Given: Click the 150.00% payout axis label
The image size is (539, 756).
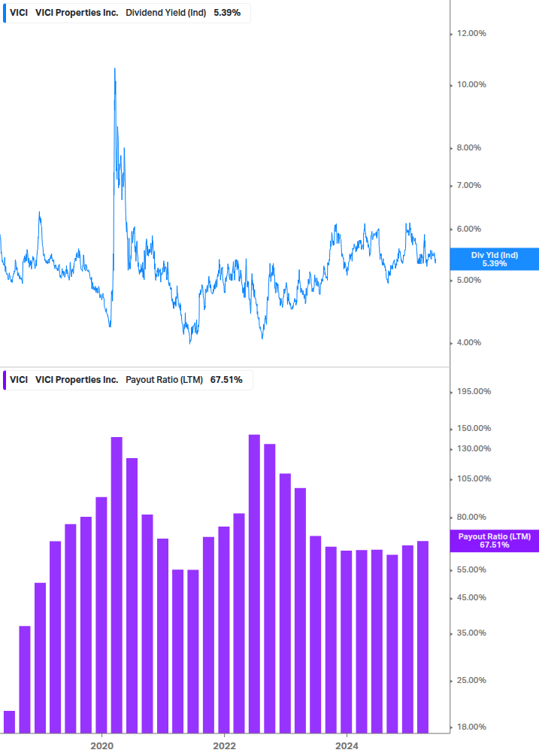Looking at the screenshot, I should (x=474, y=428).
